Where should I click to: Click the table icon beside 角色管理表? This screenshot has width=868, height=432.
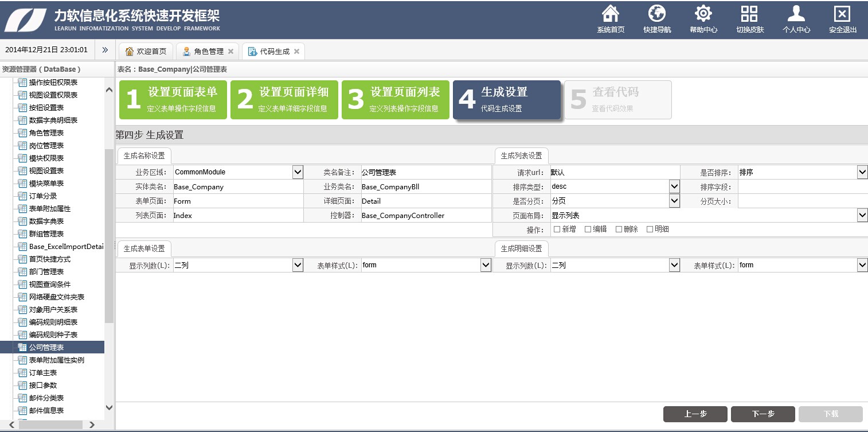pyautogui.click(x=23, y=133)
